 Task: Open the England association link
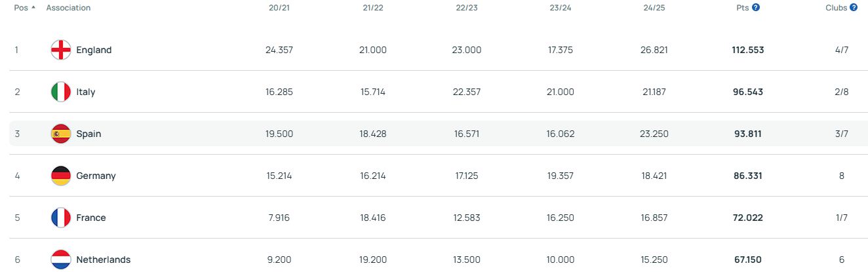(x=94, y=50)
